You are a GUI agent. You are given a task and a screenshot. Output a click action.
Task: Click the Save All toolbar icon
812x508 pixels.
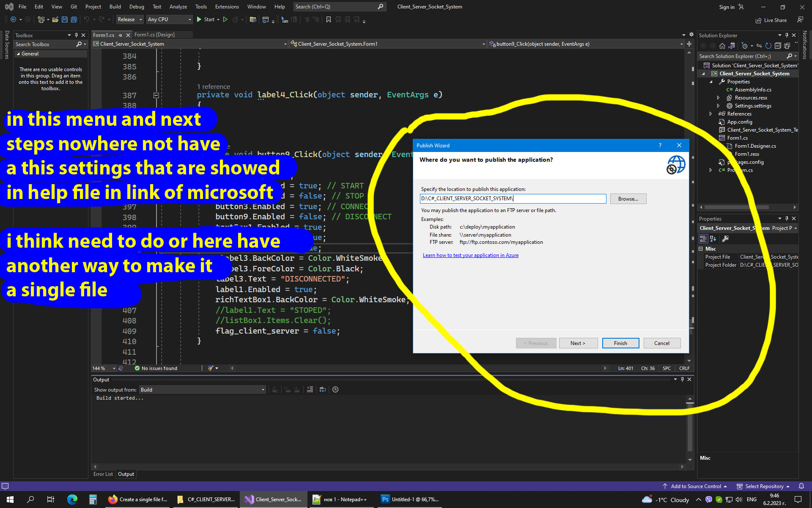[74, 19]
